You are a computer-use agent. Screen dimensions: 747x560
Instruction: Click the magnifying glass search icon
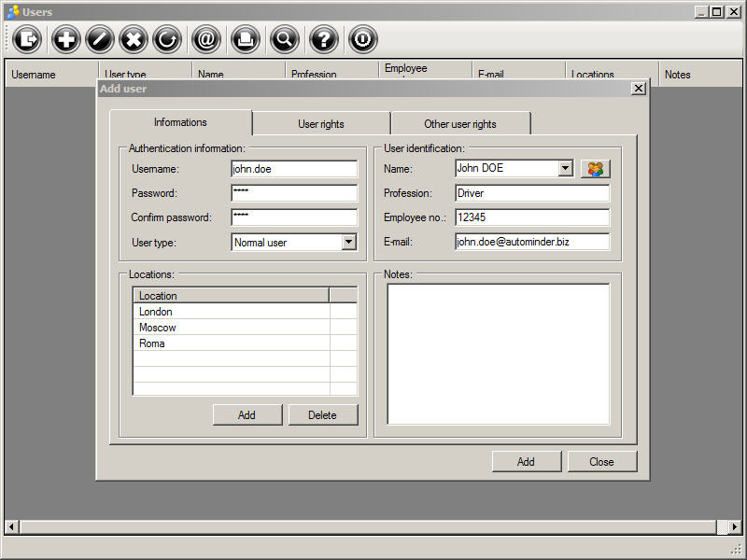coord(285,39)
